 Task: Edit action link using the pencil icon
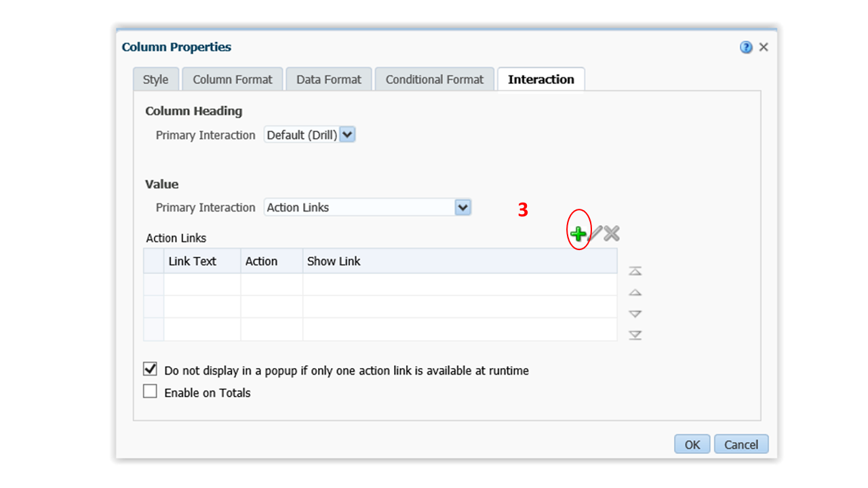595,234
